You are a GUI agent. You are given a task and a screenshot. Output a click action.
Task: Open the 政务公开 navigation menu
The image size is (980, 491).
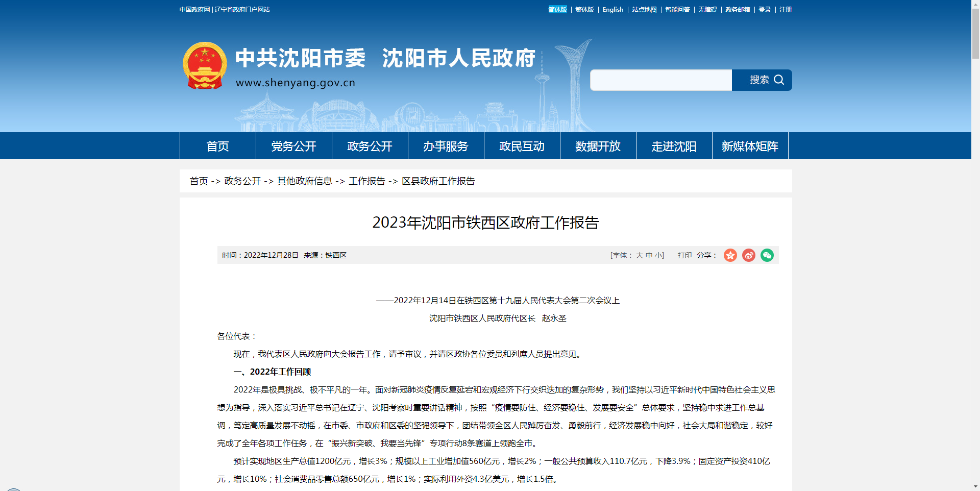click(370, 146)
